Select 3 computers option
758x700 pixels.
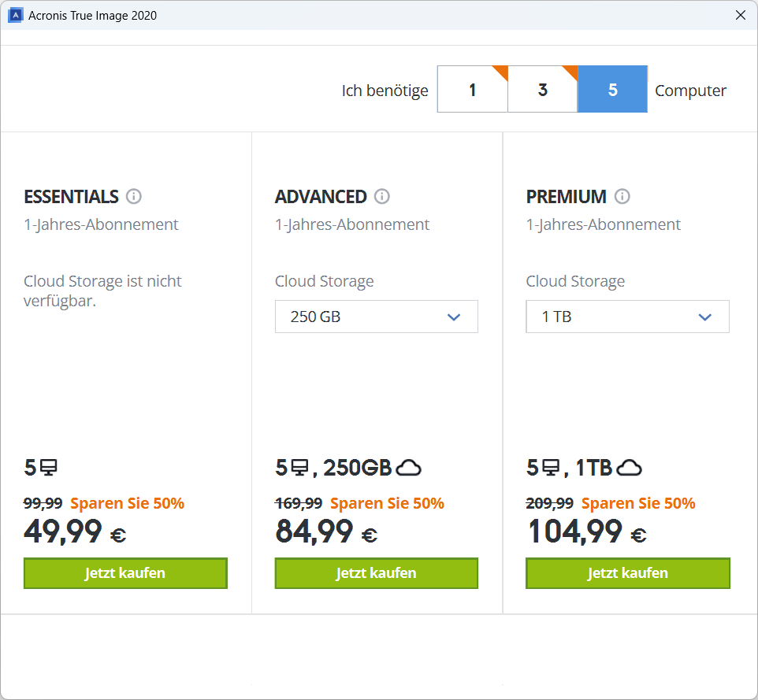543,90
